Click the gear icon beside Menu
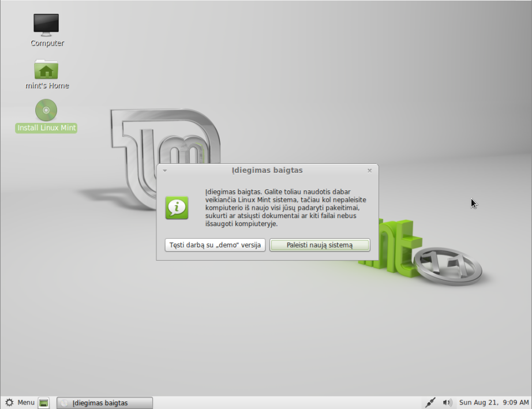The image size is (532, 409). [9, 403]
